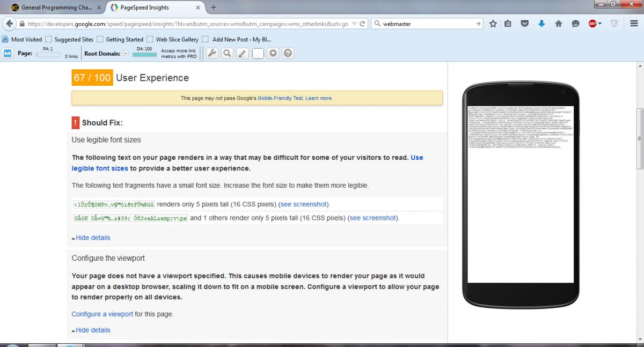Click the browser back arrow button
This screenshot has height=347, width=644.
9,24
